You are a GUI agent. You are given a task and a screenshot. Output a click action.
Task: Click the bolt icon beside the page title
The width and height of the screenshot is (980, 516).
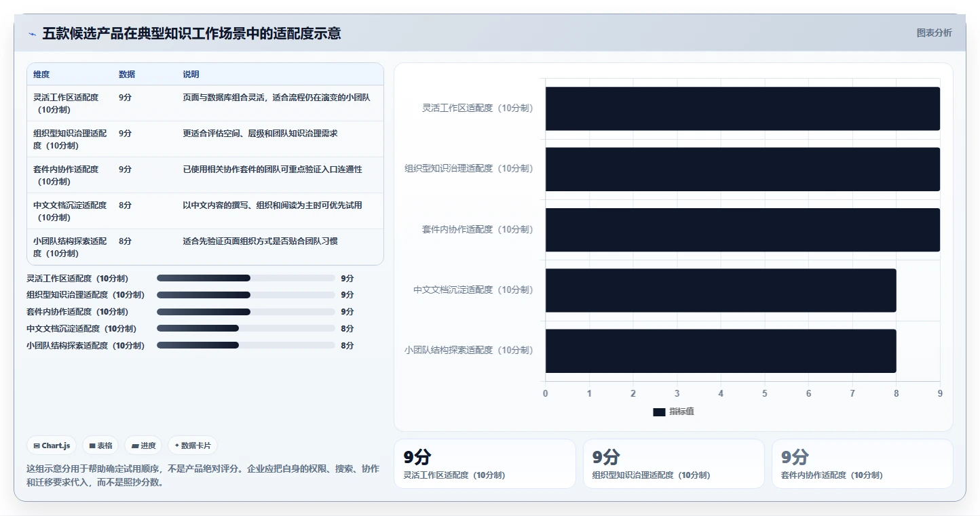pos(33,34)
